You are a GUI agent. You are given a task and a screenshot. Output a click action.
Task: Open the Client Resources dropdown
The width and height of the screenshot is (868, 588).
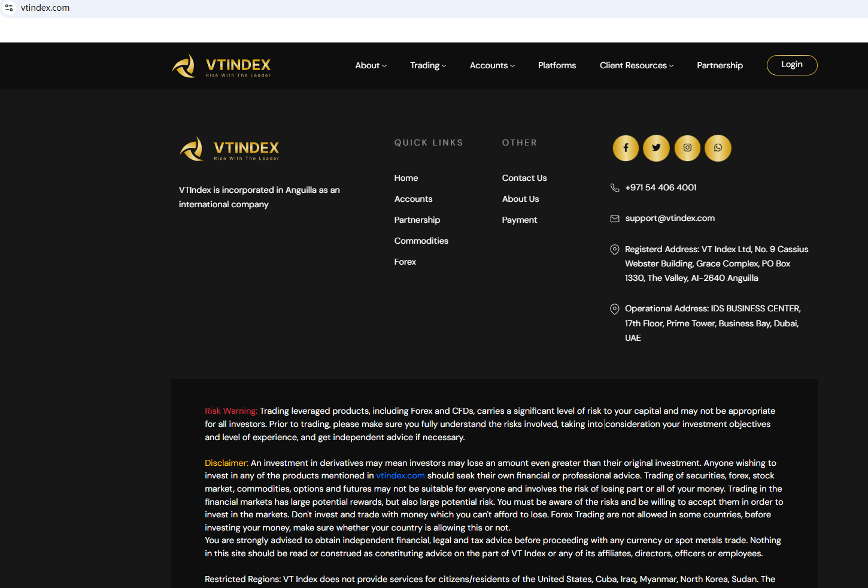coord(636,65)
